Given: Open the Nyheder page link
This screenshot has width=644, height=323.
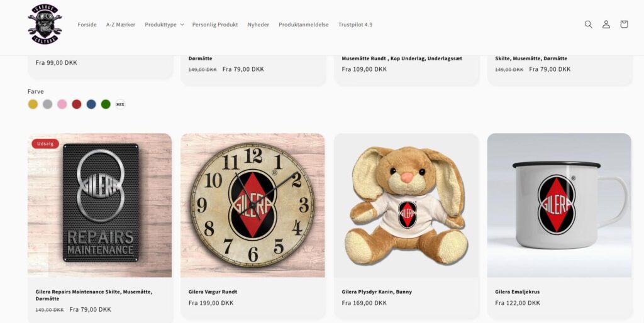Looking at the screenshot, I should pos(258,25).
